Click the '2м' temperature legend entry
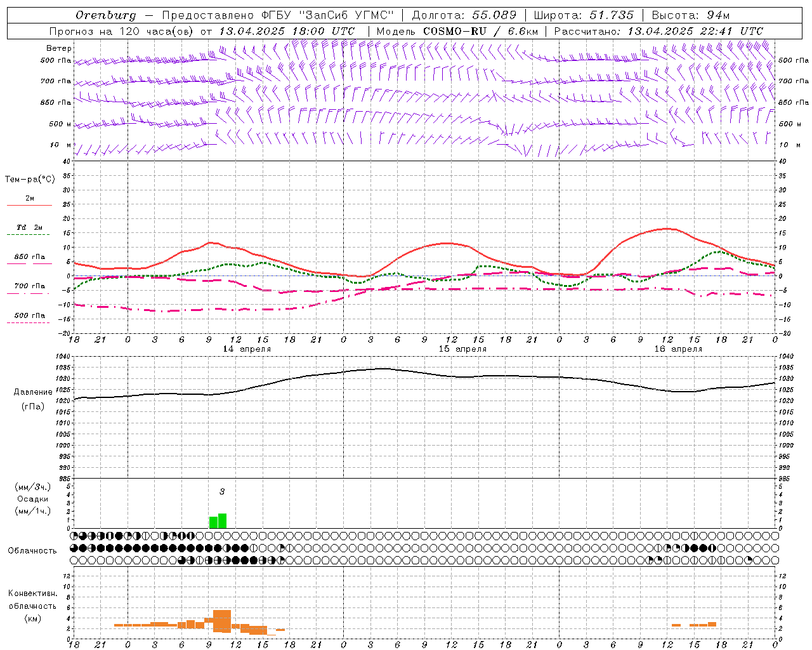This screenshot has height=650, width=812. [30, 198]
